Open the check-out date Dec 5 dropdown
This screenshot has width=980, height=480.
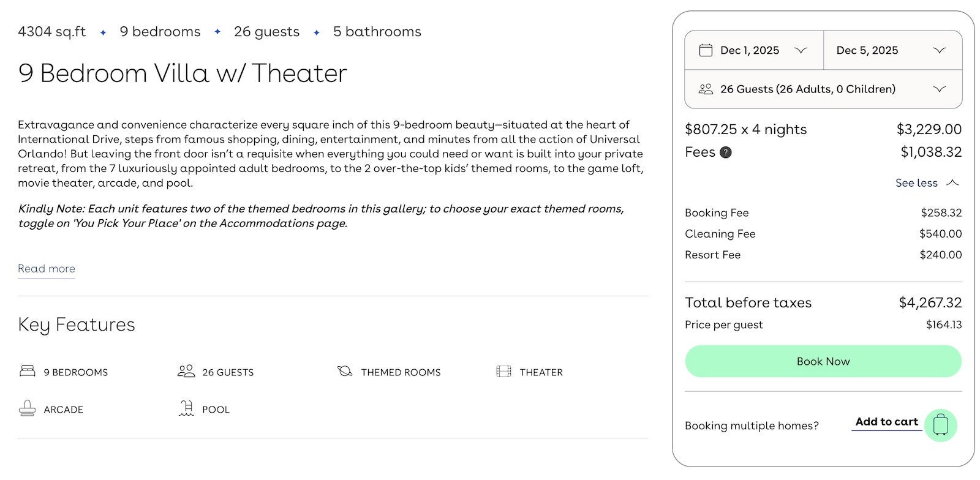940,50
